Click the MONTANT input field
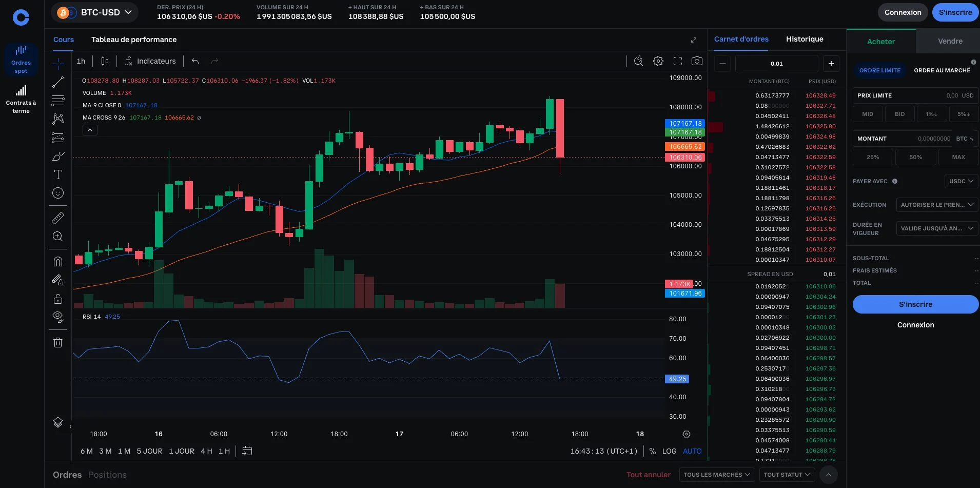Viewport: 980px width, 488px height. click(915, 139)
